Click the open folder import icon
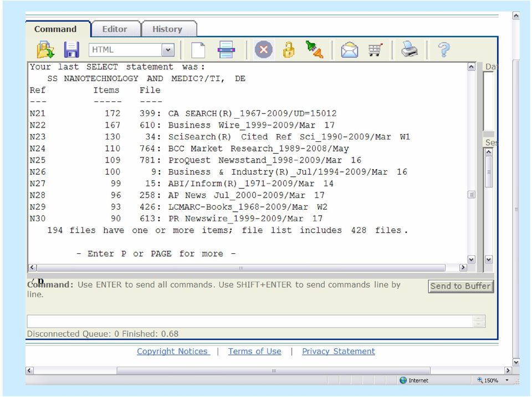This screenshot has height=397, width=532. point(45,49)
